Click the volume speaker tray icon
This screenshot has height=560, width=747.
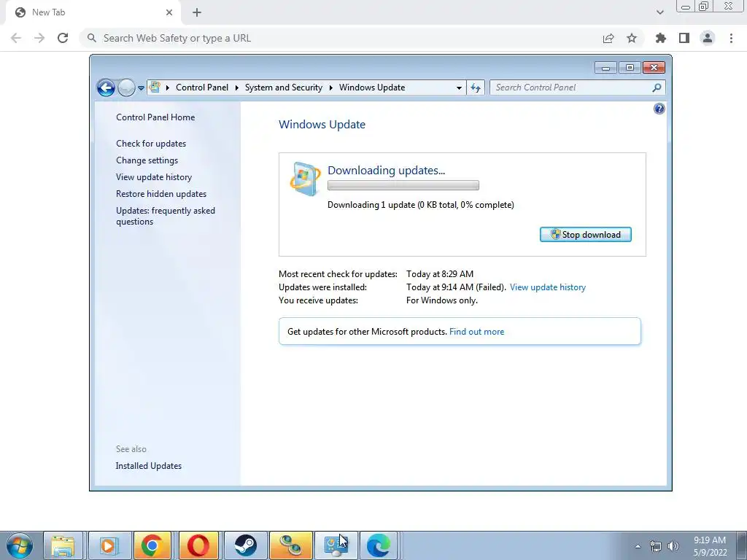point(673,546)
